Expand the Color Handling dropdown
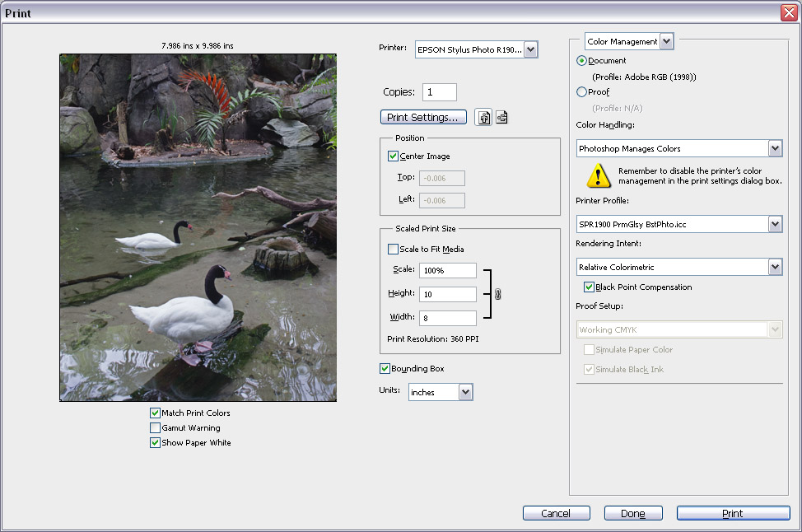The image size is (802, 532). 776,148
